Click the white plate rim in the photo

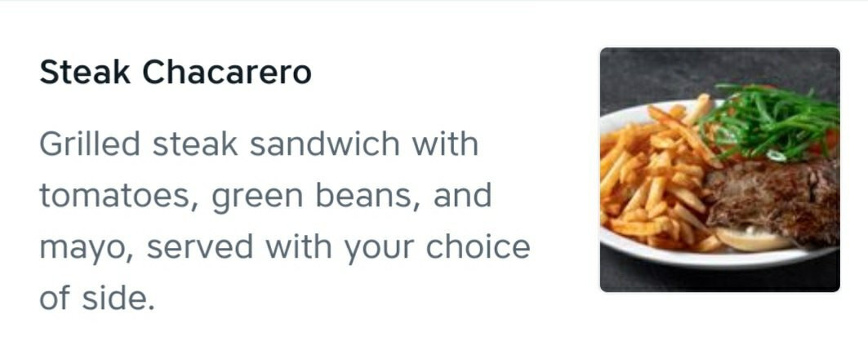pyautogui.click(x=719, y=258)
